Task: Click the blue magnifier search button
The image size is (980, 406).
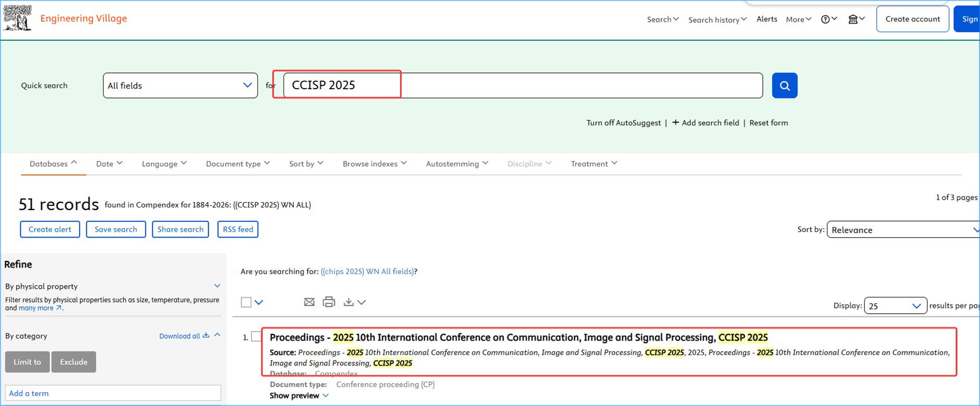Action: [784, 85]
